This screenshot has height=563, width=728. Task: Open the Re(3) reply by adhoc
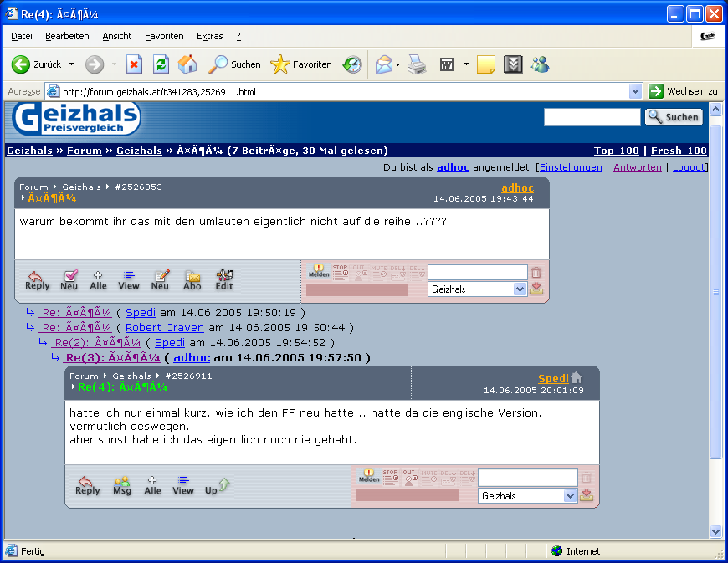pos(111,357)
